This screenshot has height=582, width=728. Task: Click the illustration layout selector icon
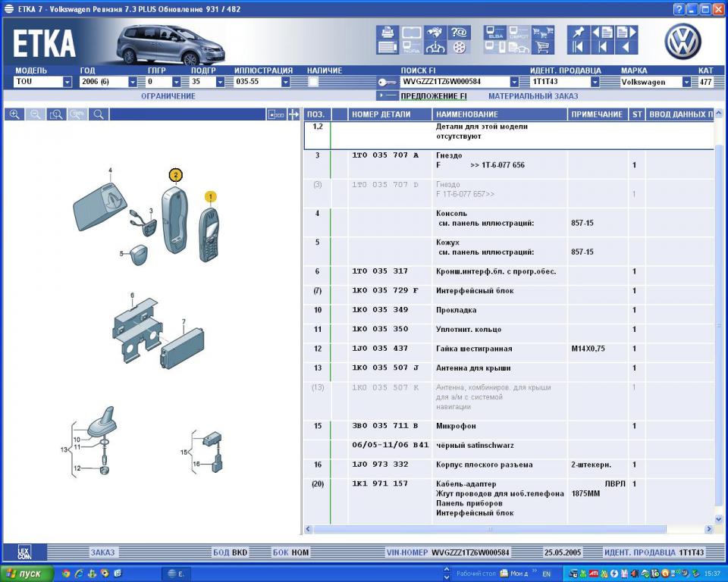(276, 114)
